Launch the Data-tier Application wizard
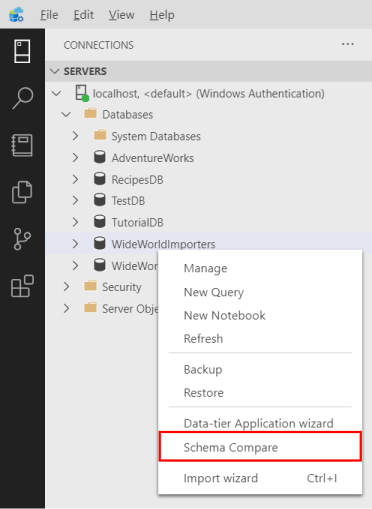This screenshot has height=509, width=372. (x=260, y=423)
